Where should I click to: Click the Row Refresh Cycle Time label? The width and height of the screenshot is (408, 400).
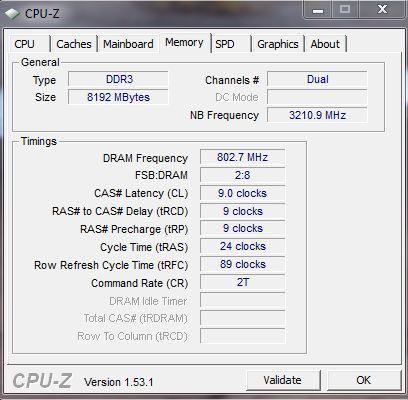[x=111, y=265]
